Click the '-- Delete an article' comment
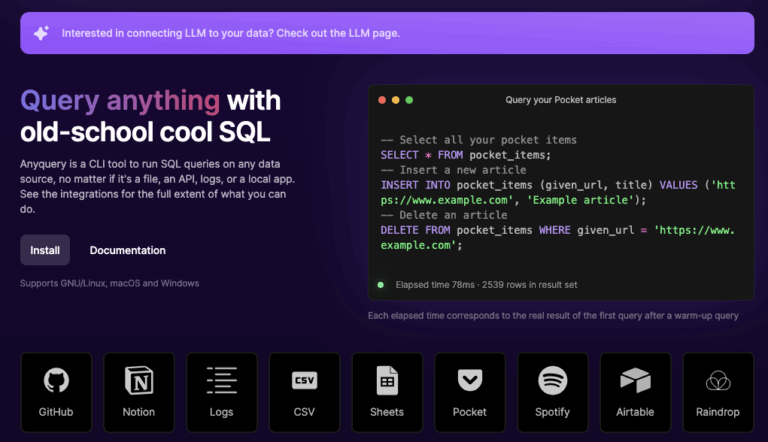This screenshot has height=442, width=768. [444, 215]
